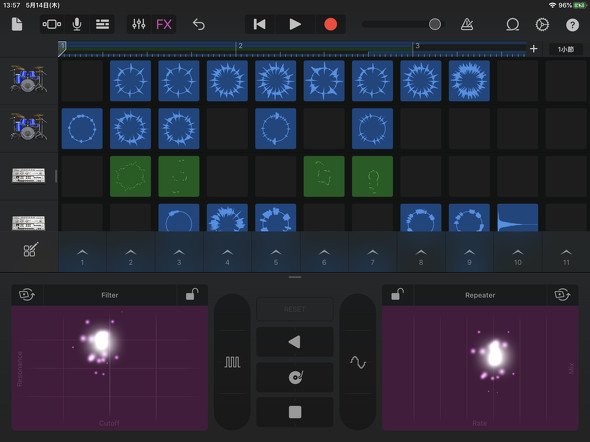
Task: Click the red record button
Action: click(x=330, y=24)
